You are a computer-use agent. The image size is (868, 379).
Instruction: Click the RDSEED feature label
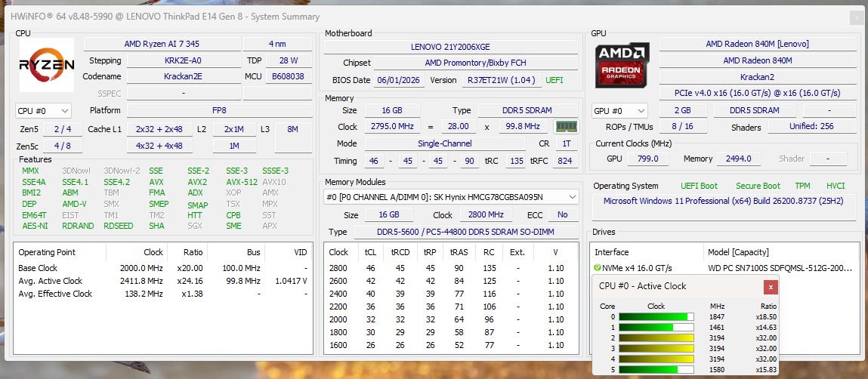119,226
